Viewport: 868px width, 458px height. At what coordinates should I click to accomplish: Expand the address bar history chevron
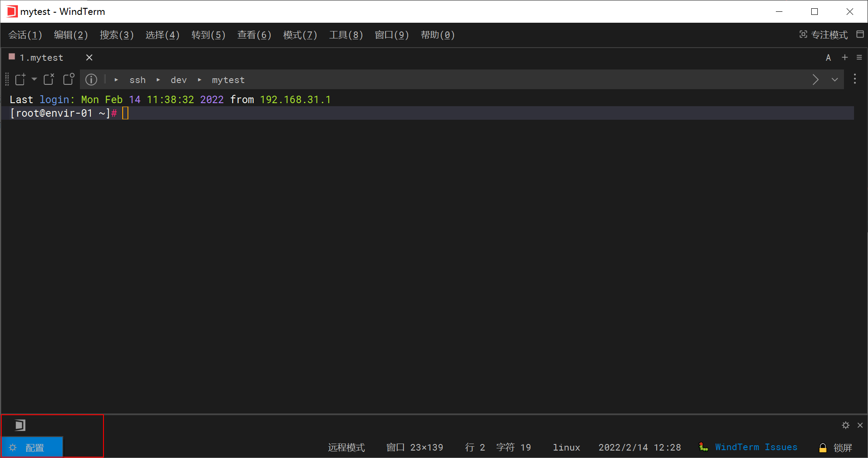click(834, 80)
